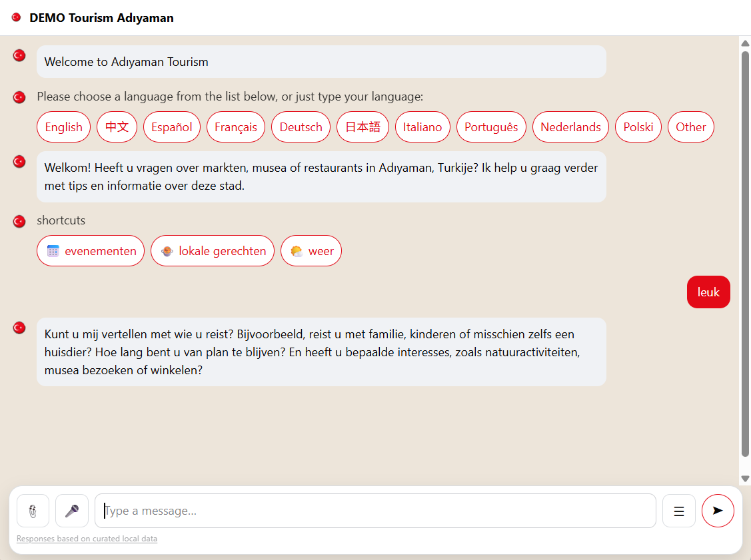The height and width of the screenshot is (560, 751).
Task: Click Other language option
Action: point(690,127)
